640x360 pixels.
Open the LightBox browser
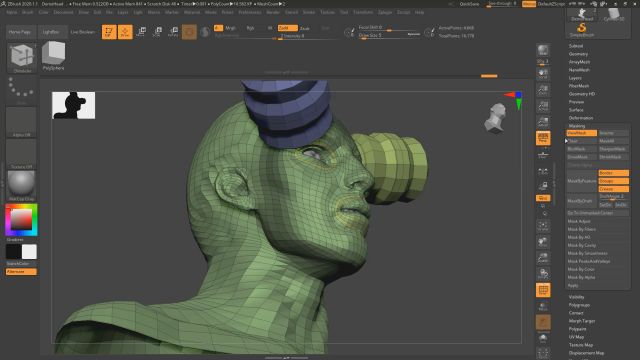[x=51, y=32]
